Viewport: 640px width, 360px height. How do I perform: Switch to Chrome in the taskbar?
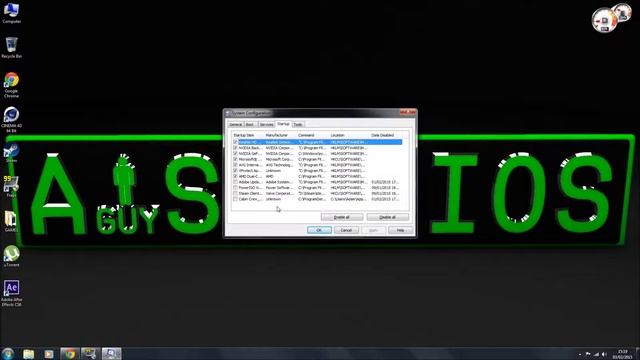(x=70, y=354)
